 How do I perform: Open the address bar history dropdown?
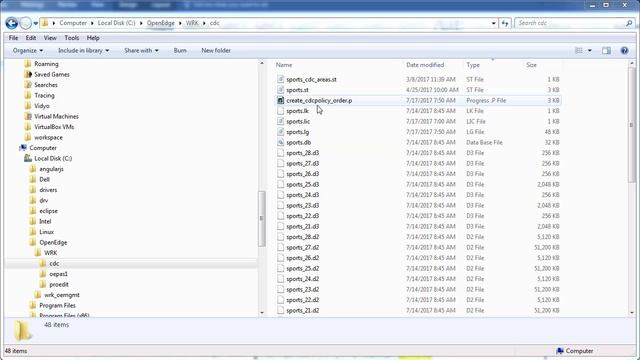[x=493, y=23]
